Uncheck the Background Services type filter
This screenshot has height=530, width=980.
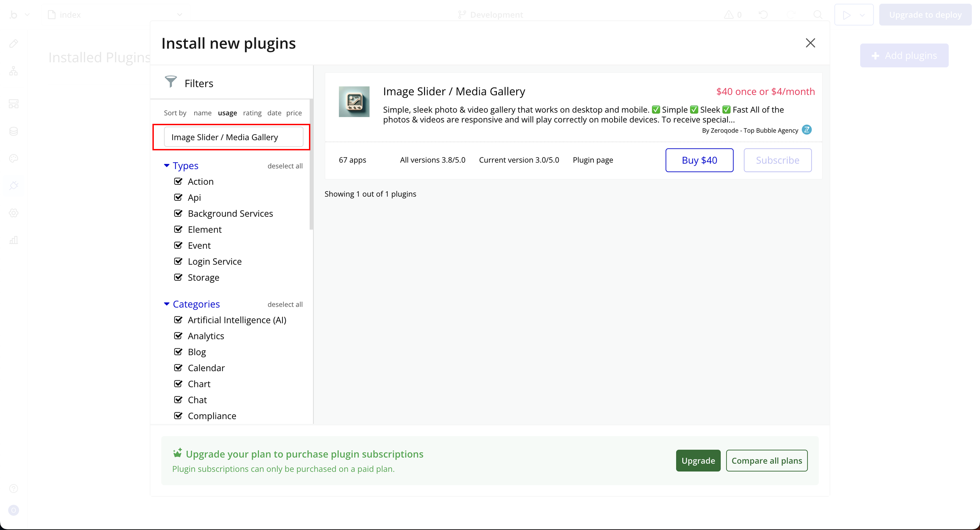point(178,213)
